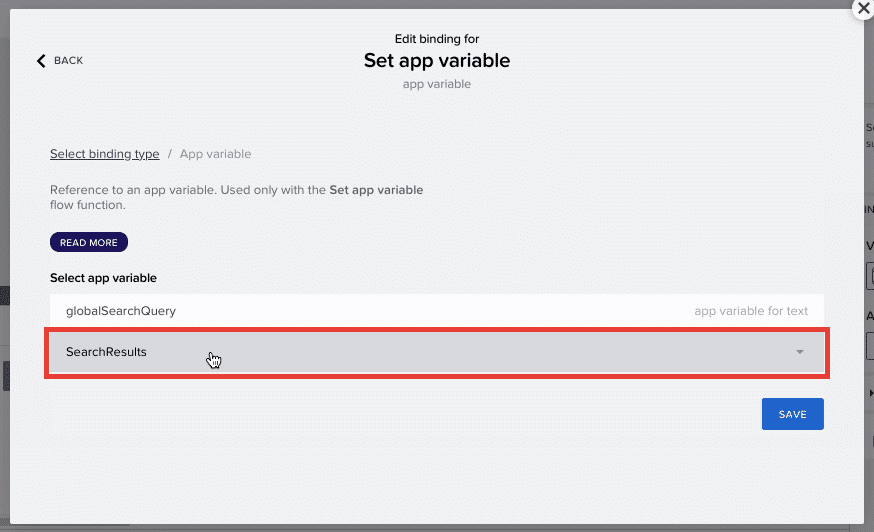
Task: Save the binding with the SAVE button
Action: 792,414
